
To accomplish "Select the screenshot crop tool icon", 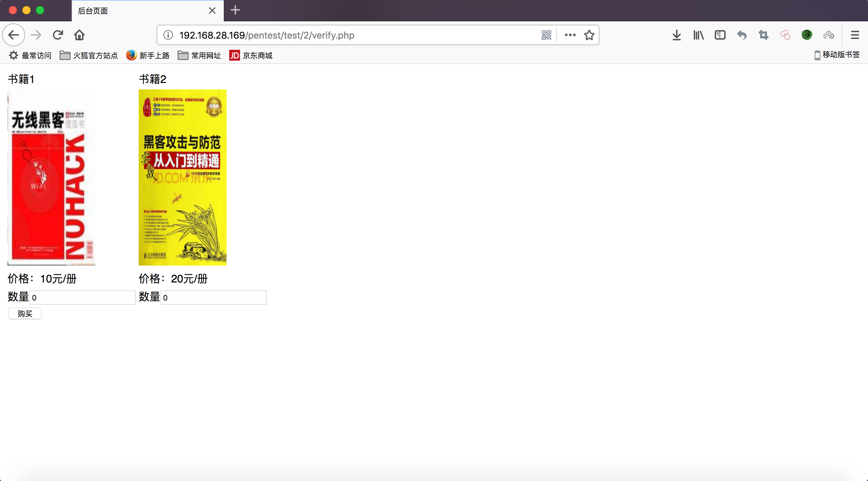I will tap(764, 35).
